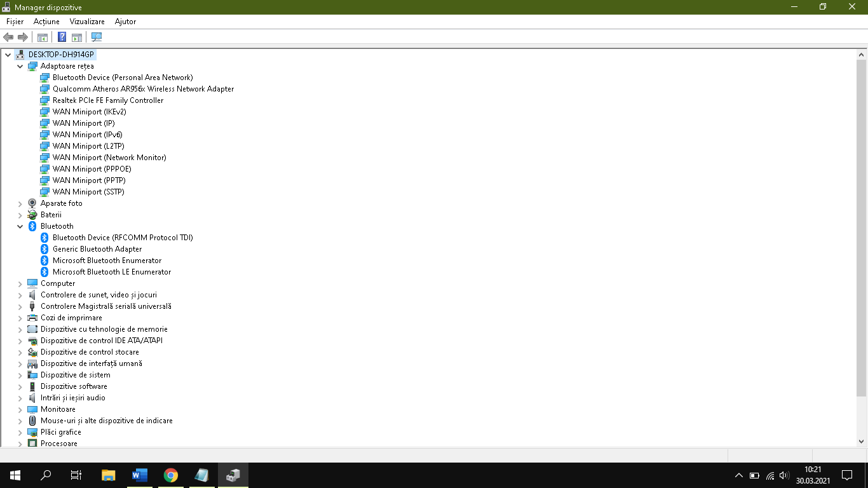
Task: Click the WAN Miniport (IPv6) adapter icon
Action: pyautogui.click(x=44, y=135)
